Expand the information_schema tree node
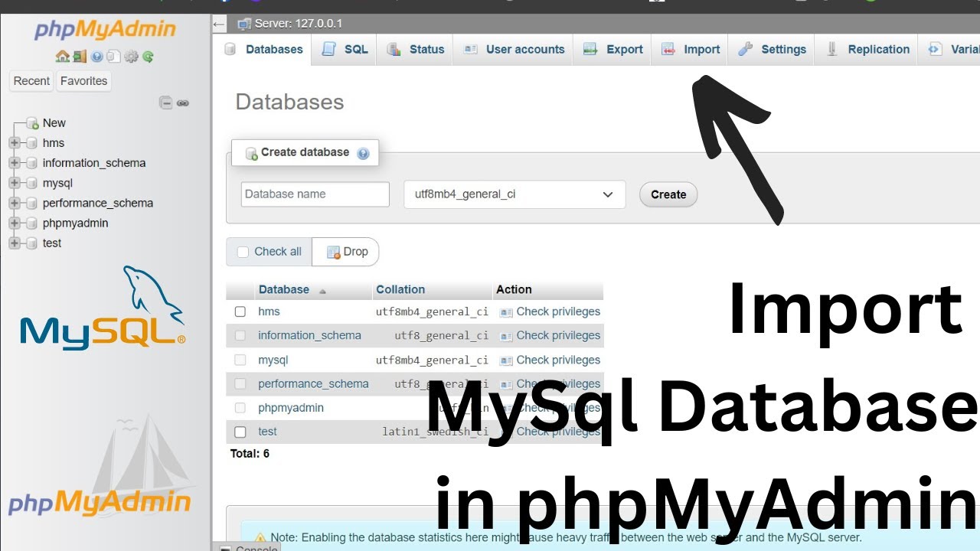The height and width of the screenshot is (551, 980). point(15,163)
